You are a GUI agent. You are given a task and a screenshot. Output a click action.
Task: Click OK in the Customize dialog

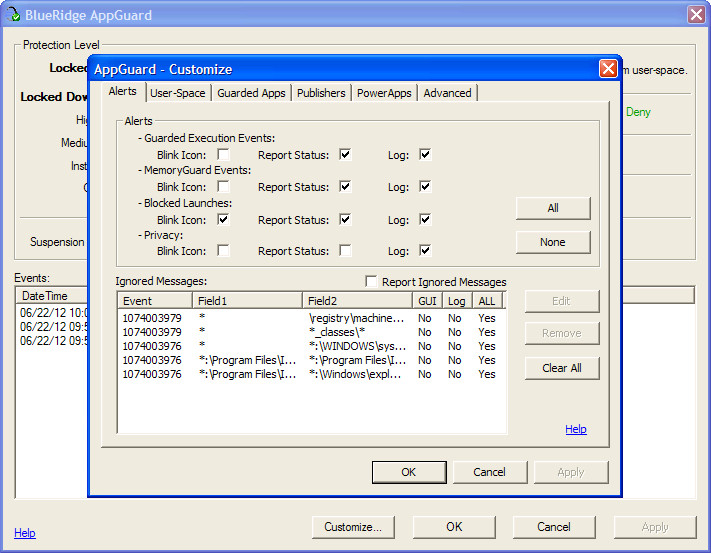409,472
